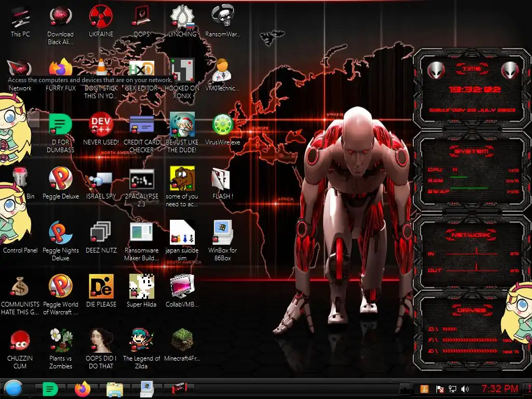Open the SEX EDITOR HxD icon
The height and width of the screenshot is (399, 532).
tap(141, 75)
